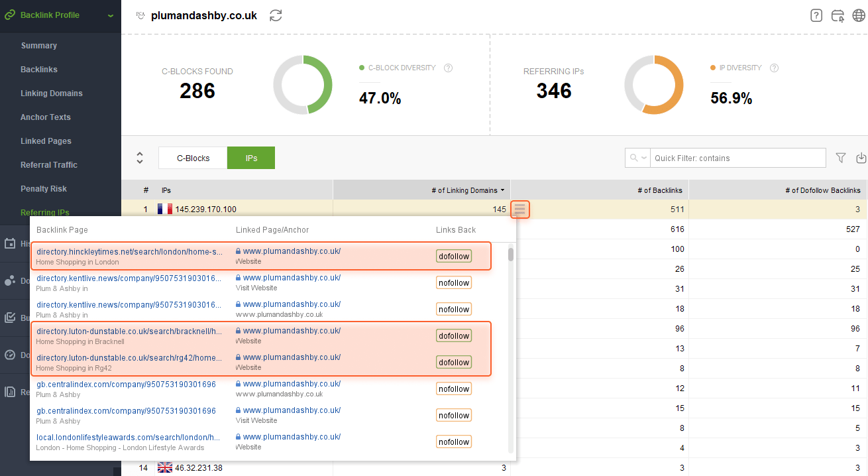Go to Linking Domains section
Image resolution: width=868 pixels, height=476 pixels.
pyautogui.click(x=52, y=93)
